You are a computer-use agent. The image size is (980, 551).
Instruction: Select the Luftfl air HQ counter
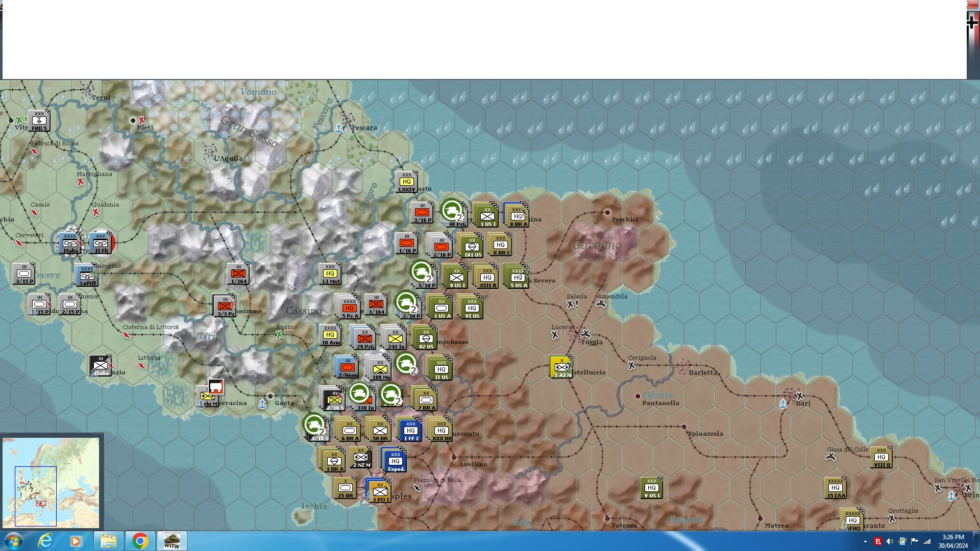tap(87, 275)
